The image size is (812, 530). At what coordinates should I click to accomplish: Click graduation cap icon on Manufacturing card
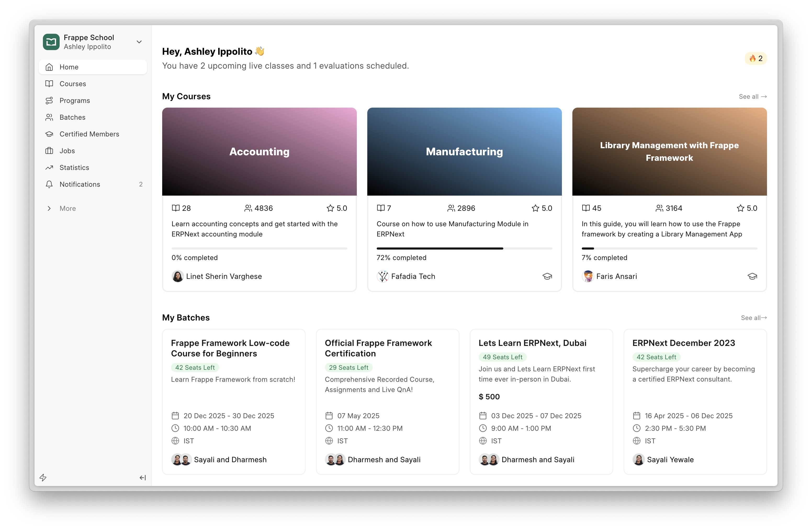[x=547, y=276]
